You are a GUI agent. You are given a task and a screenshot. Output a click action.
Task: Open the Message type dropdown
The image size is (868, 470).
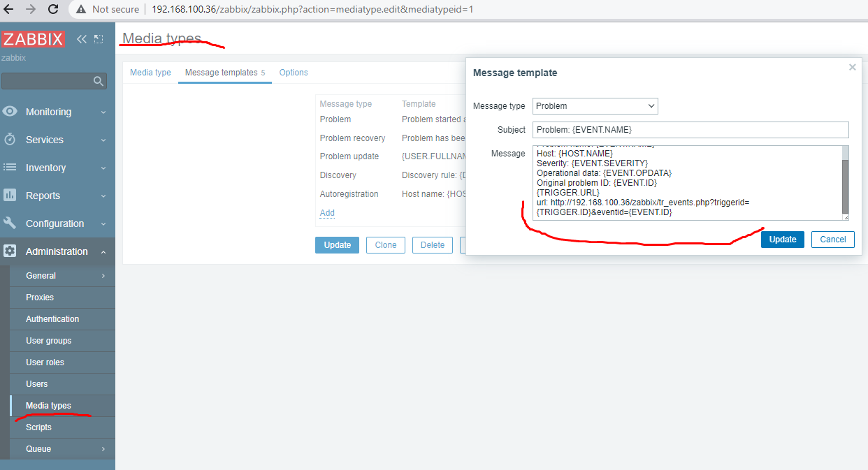point(595,106)
